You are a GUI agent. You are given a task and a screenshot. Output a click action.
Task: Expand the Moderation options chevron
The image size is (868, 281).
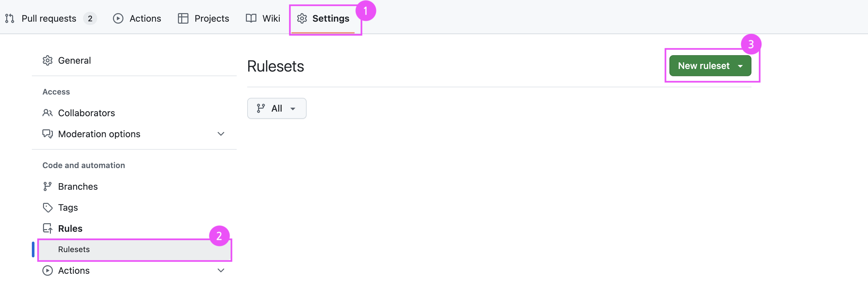click(x=221, y=134)
